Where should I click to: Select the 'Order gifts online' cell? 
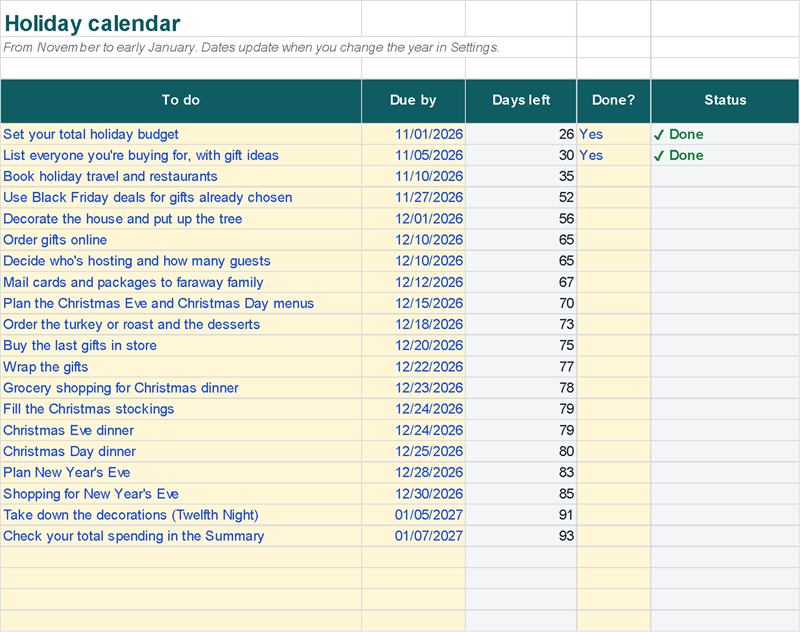(x=181, y=240)
